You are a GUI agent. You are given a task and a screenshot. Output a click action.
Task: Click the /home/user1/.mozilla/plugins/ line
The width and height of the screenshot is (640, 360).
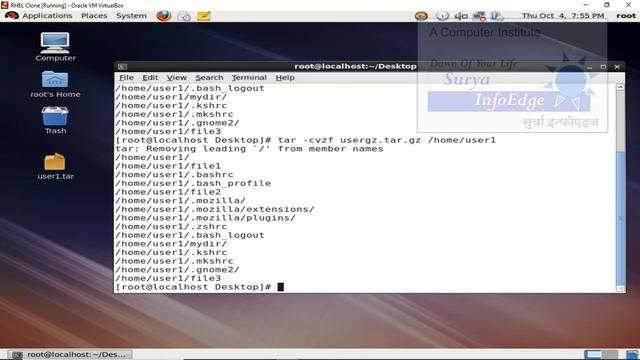[x=205, y=218]
